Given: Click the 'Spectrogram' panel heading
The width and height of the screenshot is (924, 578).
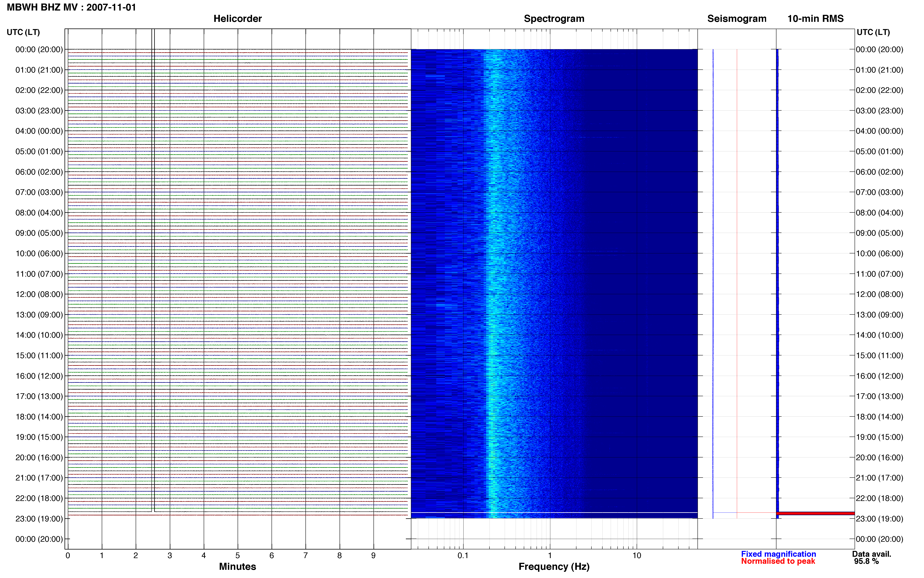Looking at the screenshot, I should tap(554, 19).
